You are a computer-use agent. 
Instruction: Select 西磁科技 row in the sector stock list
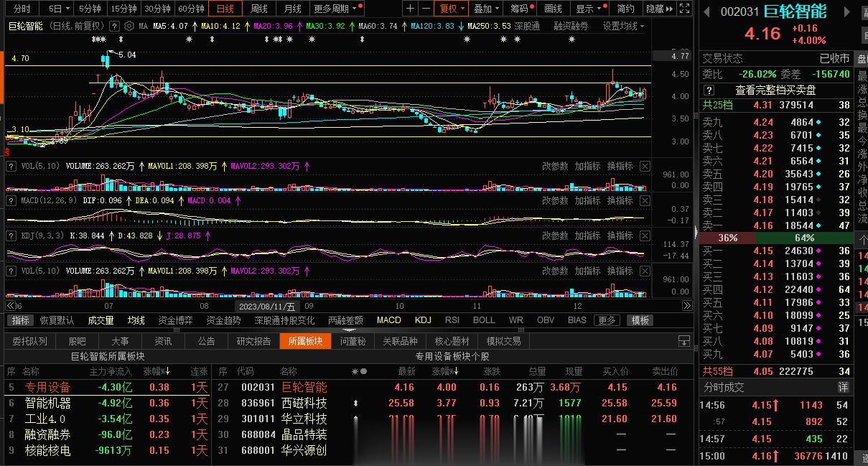coord(304,403)
